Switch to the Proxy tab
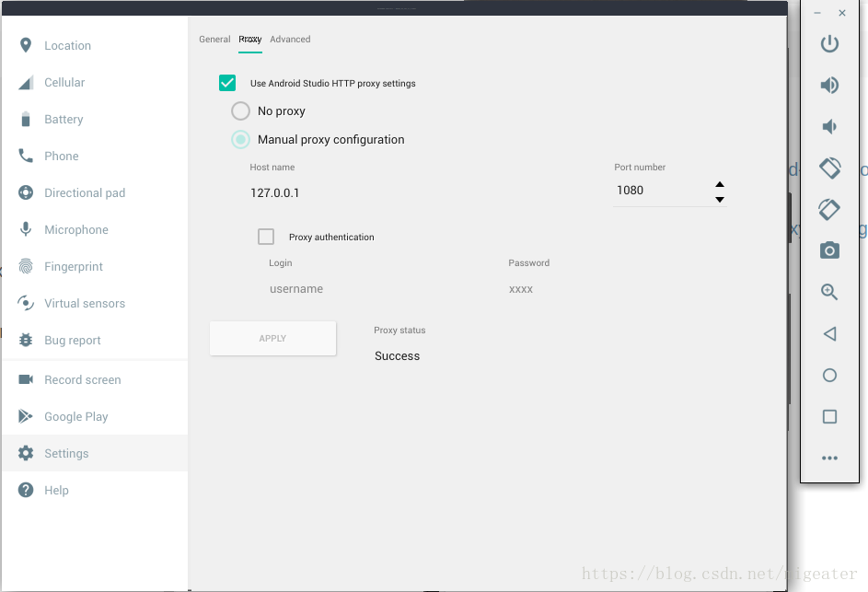Image resolution: width=868 pixels, height=592 pixels. click(250, 40)
